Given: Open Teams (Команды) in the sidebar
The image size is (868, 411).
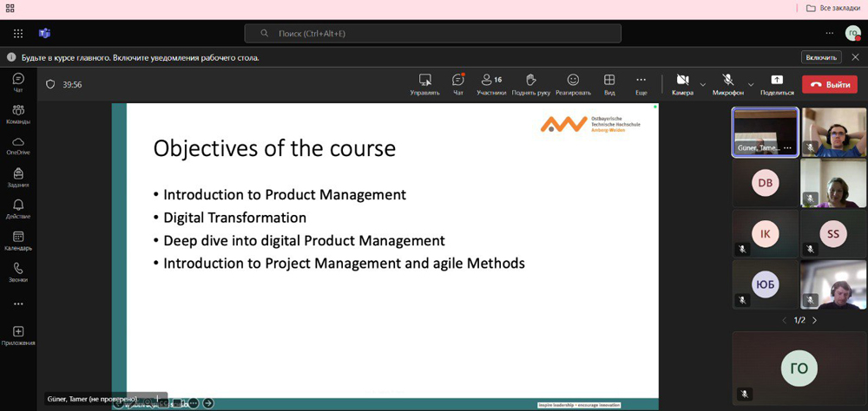Looking at the screenshot, I should tap(18, 114).
